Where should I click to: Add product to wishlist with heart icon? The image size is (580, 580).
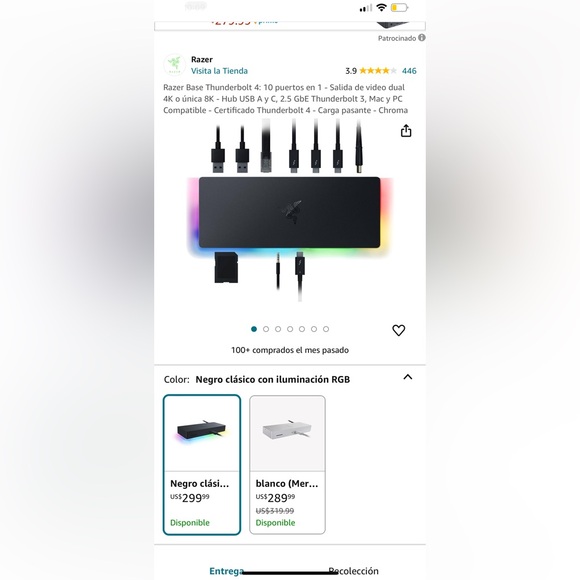(398, 330)
